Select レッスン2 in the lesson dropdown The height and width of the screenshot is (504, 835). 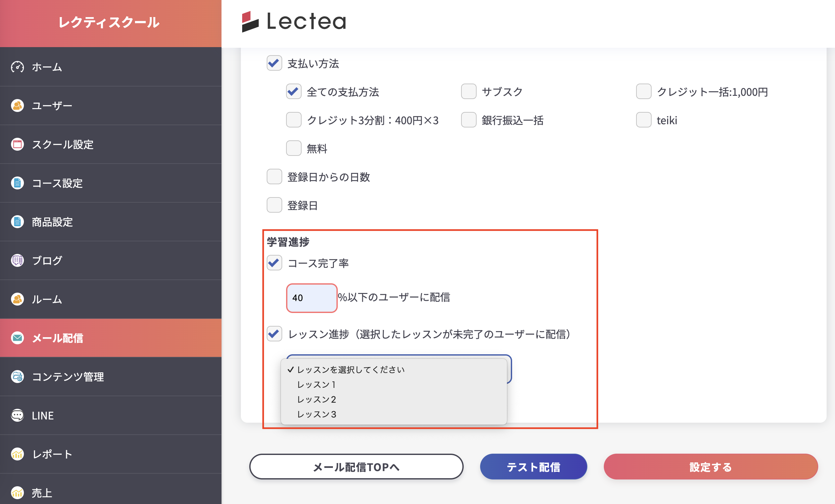[x=316, y=400]
